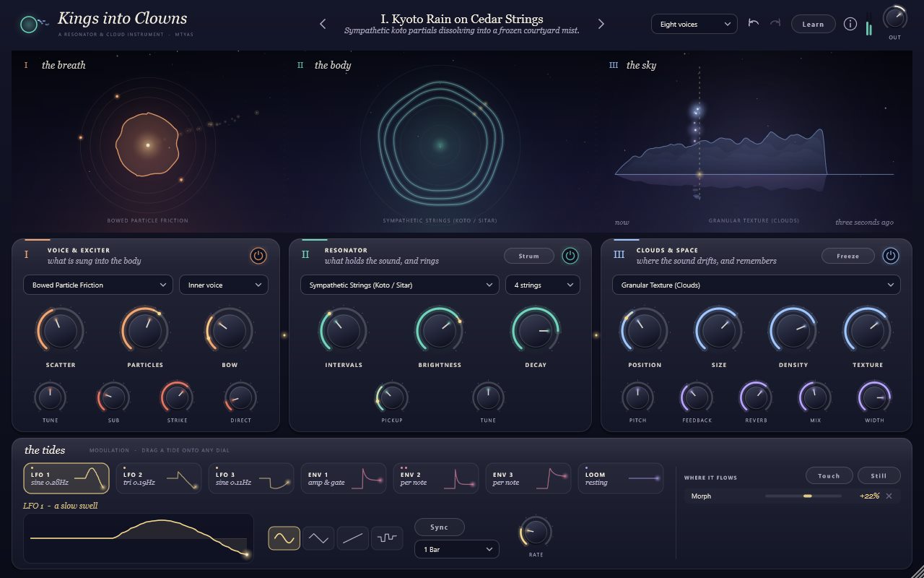Click the Freeze button

(x=848, y=256)
